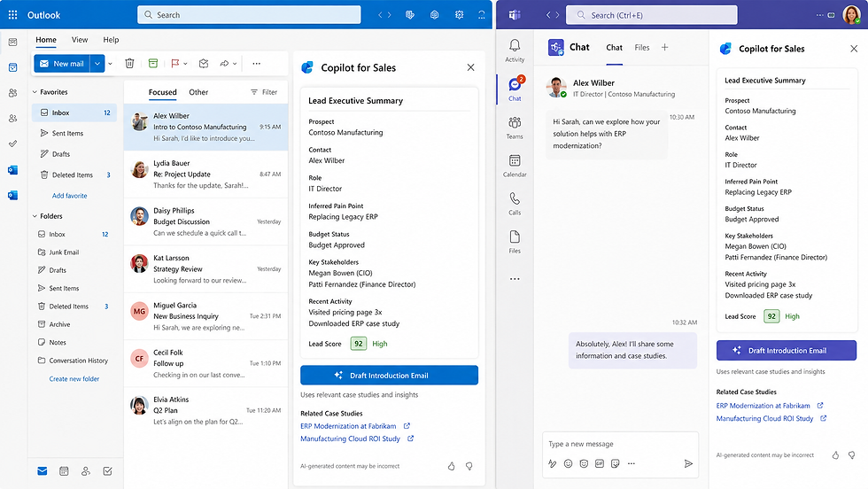Open the Filter menu in message list
Image resolution: width=868 pixels, height=489 pixels.
(x=264, y=92)
